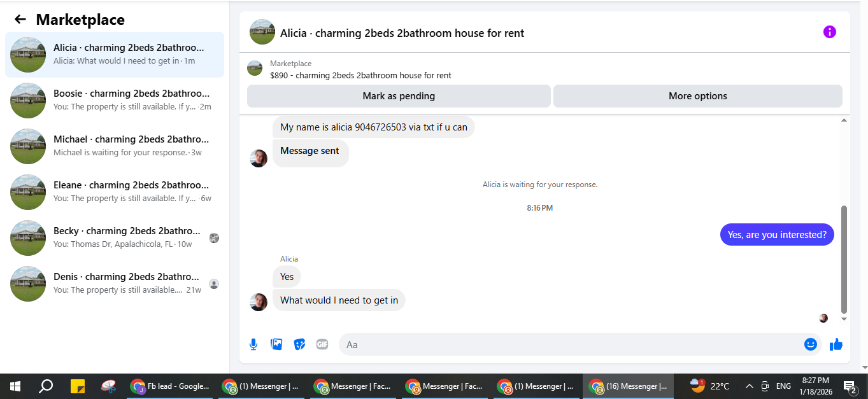Open Becky's Marketplace conversation
The height and width of the screenshot is (399, 868).
[115, 238]
